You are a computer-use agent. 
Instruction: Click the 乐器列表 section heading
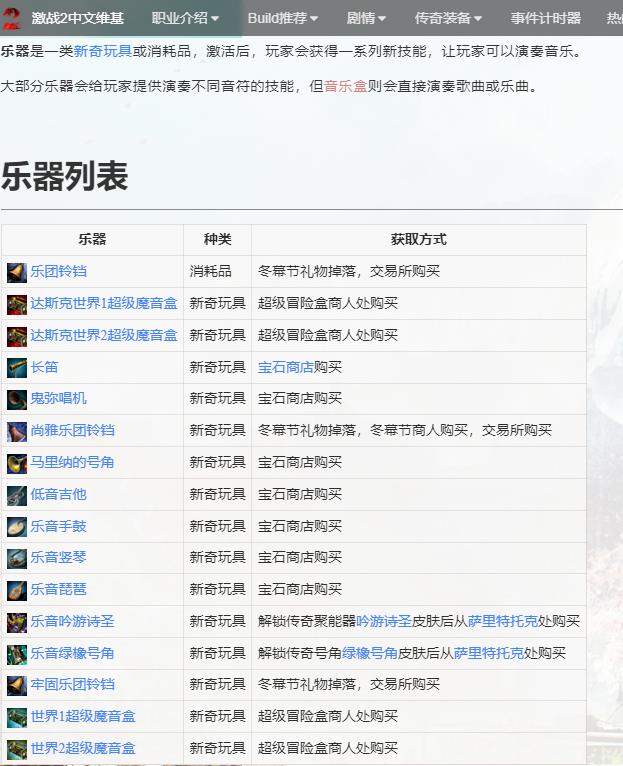click(x=64, y=176)
